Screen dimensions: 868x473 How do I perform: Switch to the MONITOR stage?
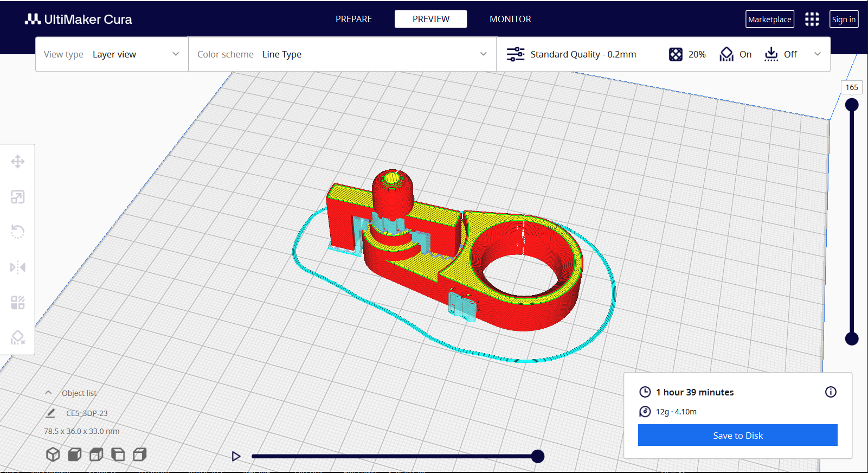[x=510, y=19]
